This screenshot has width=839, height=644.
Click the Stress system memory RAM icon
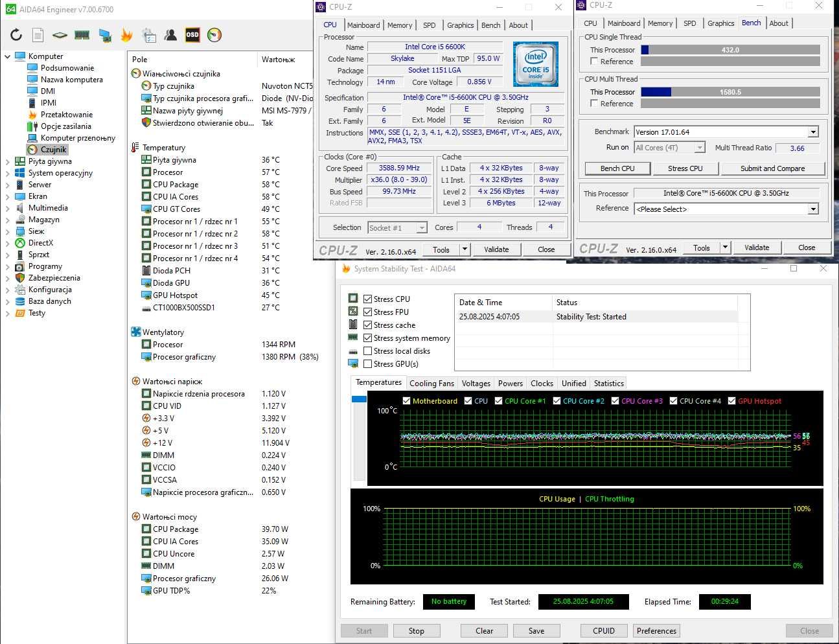(x=353, y=338)
